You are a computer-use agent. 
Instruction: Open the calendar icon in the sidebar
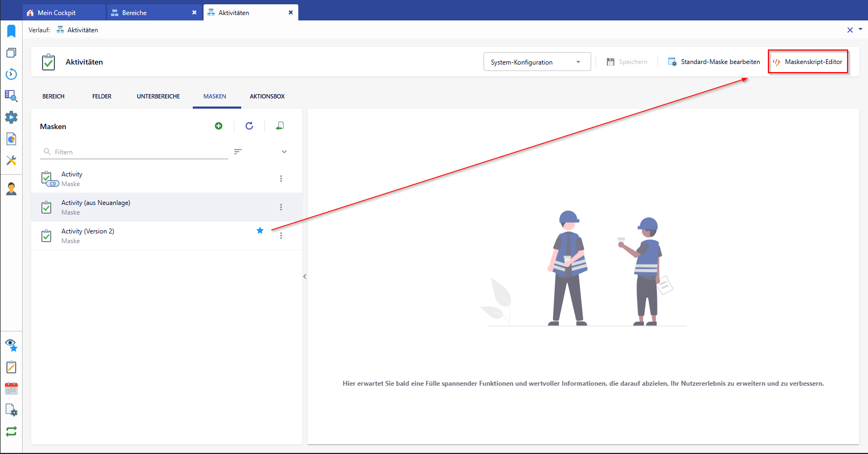[x=11, y=388]
